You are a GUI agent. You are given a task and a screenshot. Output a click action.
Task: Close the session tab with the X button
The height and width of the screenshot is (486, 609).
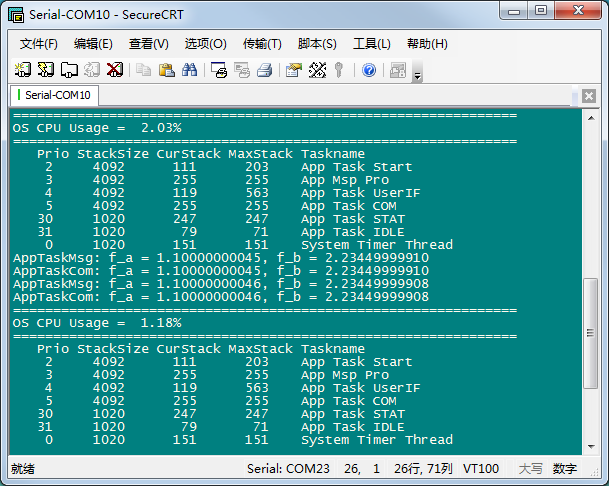(x=589, y=96)
